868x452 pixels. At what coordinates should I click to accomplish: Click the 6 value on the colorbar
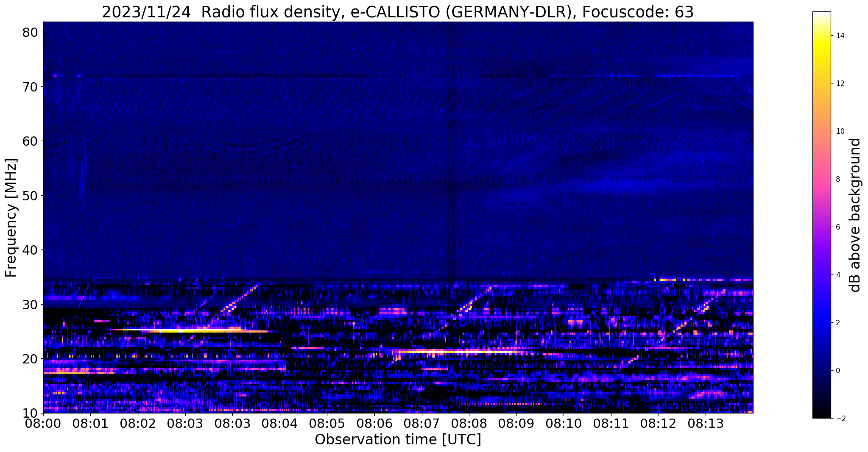[x=837, y=227]
